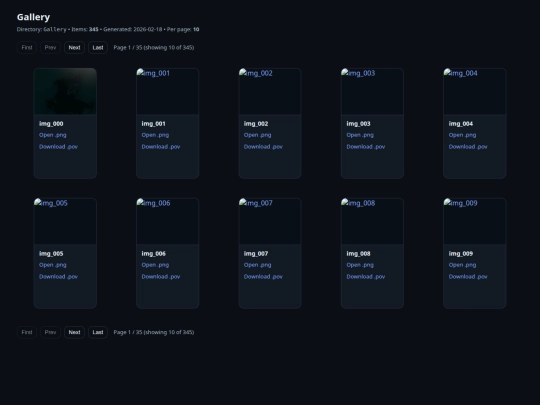Click the broken image icon for img_006
Image resolution: width=540 pixels, height=405 pixels.
140,202
